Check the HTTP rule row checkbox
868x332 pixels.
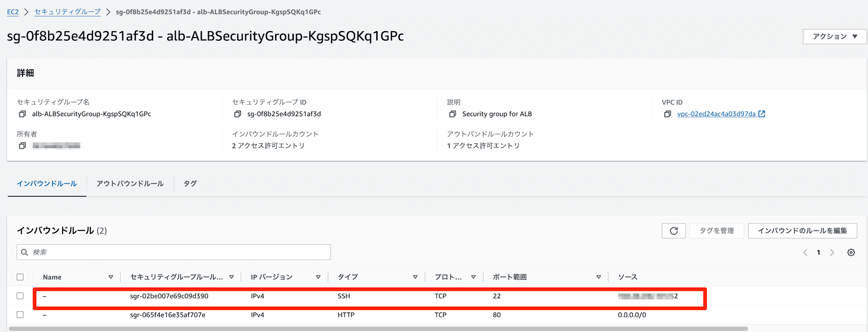click(20, 315)
